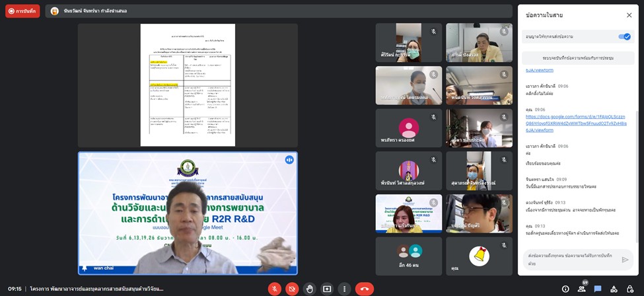
Task: Click muted mic icon on พีรนันท์ tile
Action: [433, 160]
